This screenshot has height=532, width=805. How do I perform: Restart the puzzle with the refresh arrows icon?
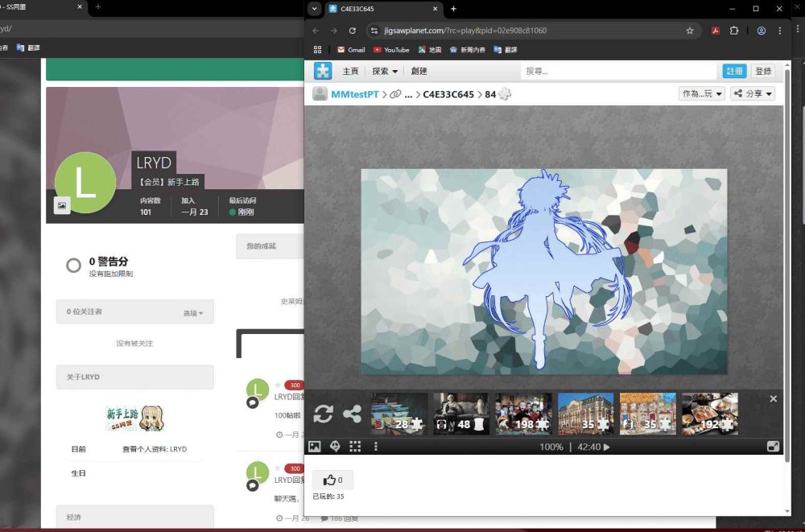(323, 414)
